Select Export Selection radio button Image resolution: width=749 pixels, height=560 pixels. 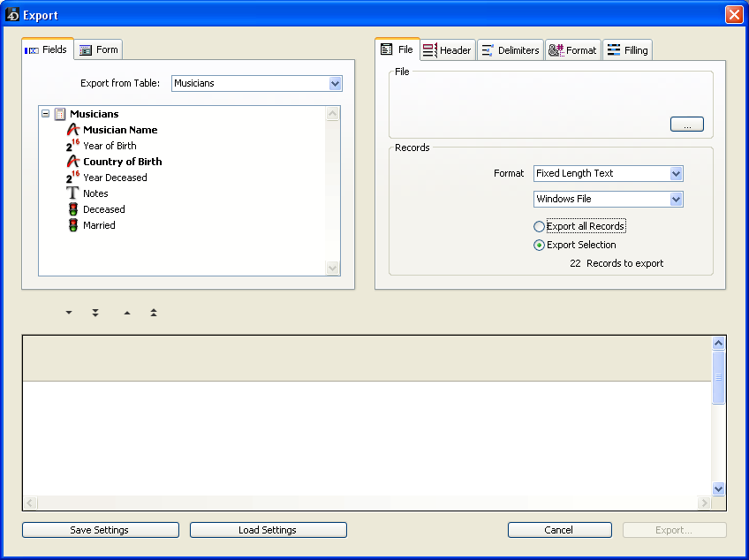[540, 246]
